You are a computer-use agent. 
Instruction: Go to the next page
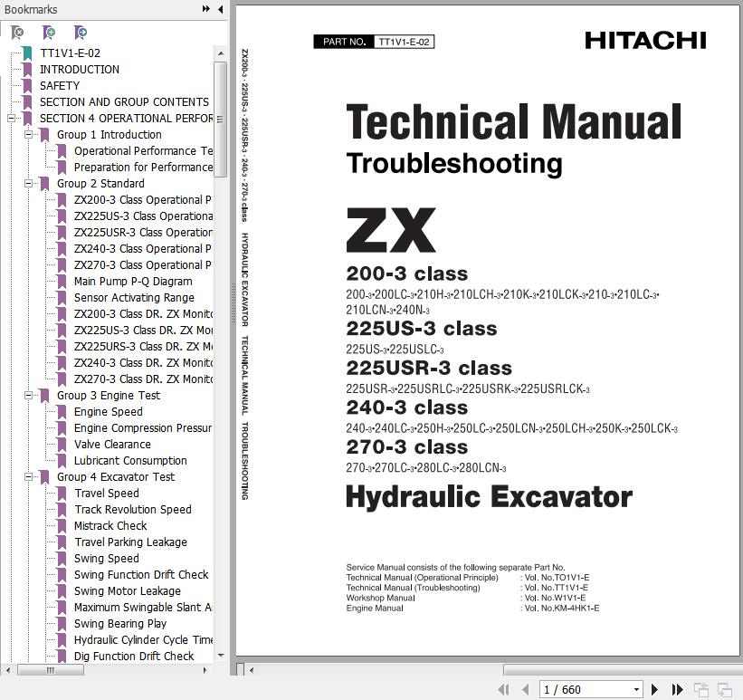[x=655, y=689]
